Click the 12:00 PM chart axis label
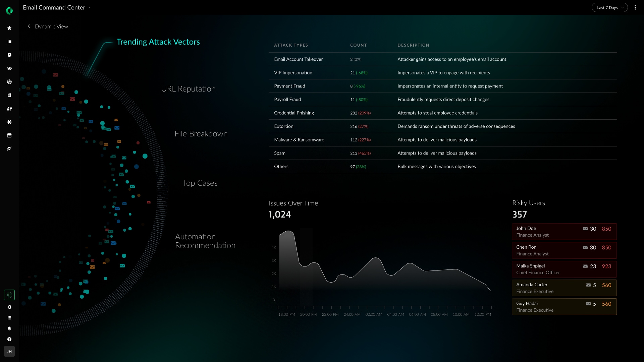Viewport: 644px width, 362px height. coord(483,314)
